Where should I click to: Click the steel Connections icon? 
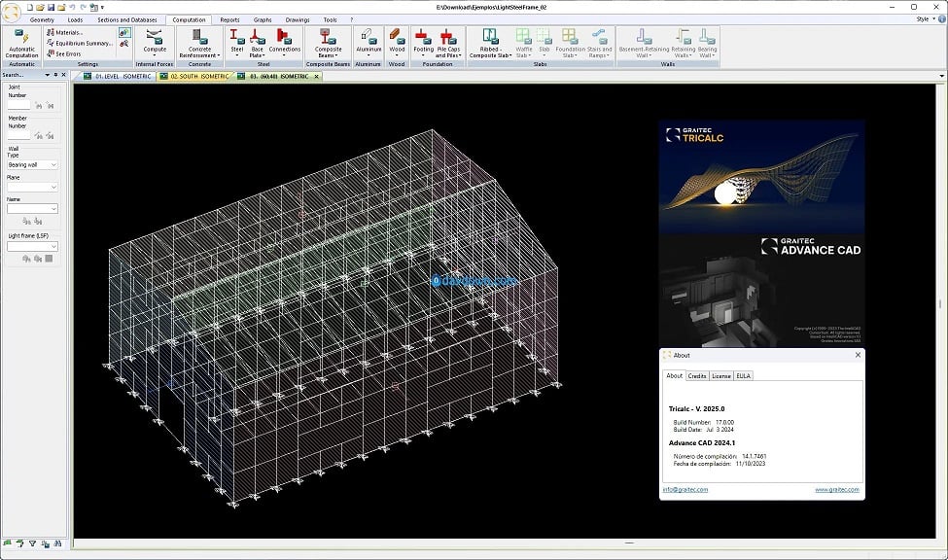point(284,36)
